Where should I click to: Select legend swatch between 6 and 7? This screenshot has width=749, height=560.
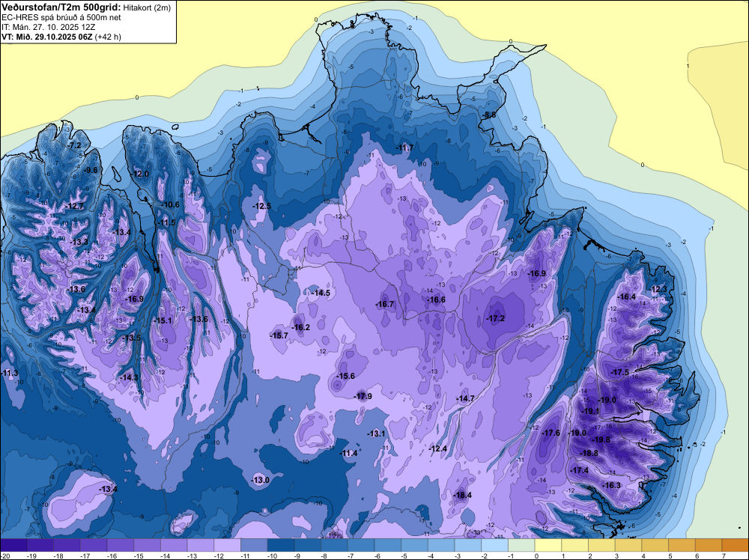pyautogui.click(x=709, y=545)
